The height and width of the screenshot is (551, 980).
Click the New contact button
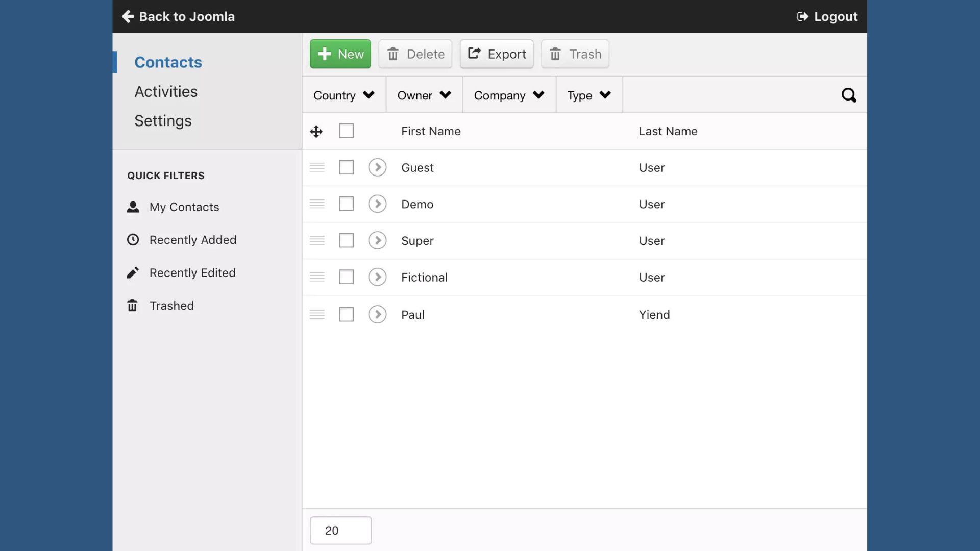point(340,54)
